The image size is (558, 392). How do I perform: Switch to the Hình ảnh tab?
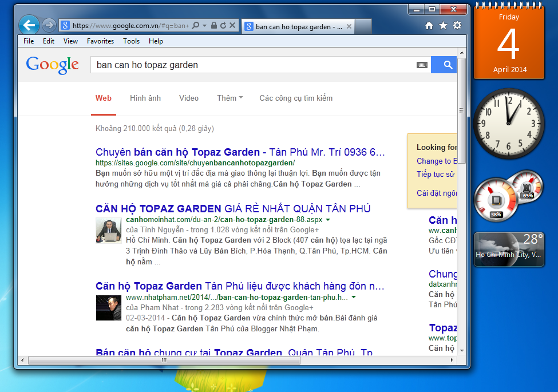pyautogui.click(x=145, y=98)
